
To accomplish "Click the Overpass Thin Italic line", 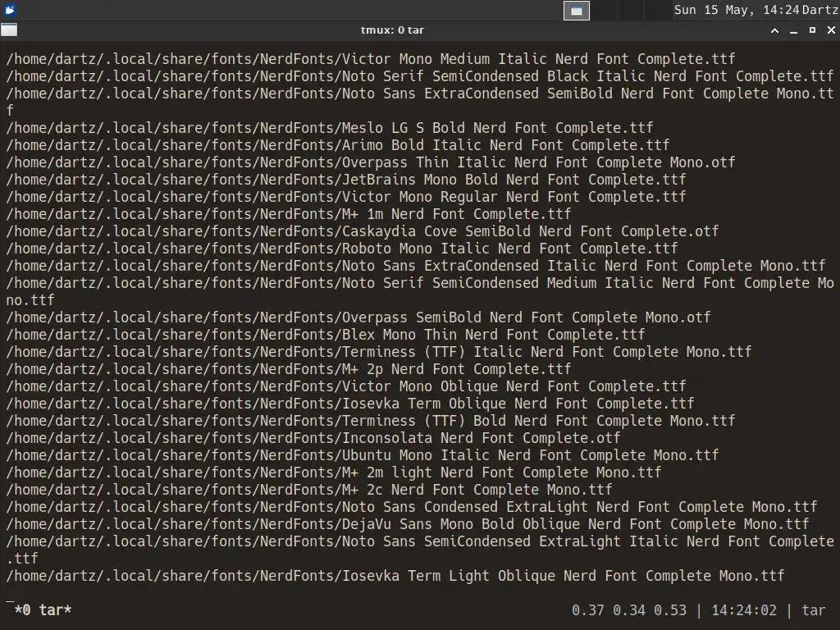I will pos(371,162).
